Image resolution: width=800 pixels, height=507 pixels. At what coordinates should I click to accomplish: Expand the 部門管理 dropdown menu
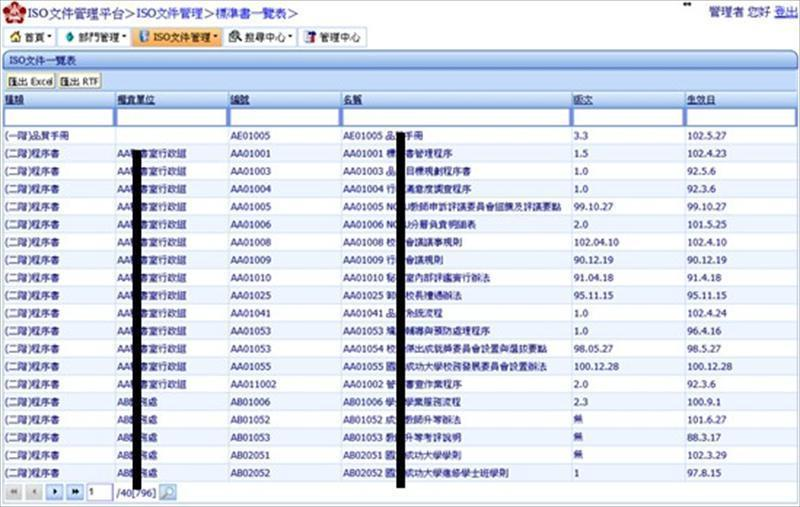(95, 37)
